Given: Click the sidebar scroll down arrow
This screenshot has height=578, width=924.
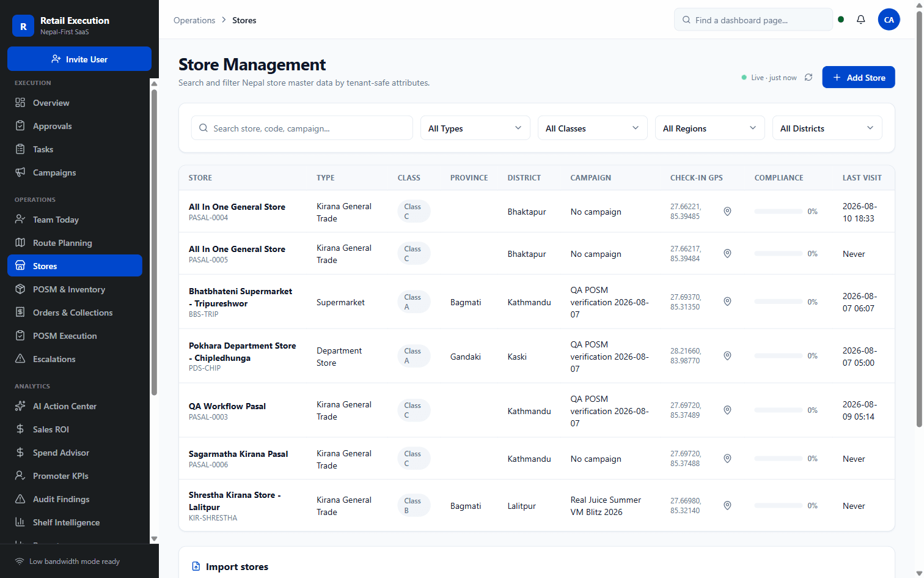Looking at the screenshot, I should [x=154, y=539].
